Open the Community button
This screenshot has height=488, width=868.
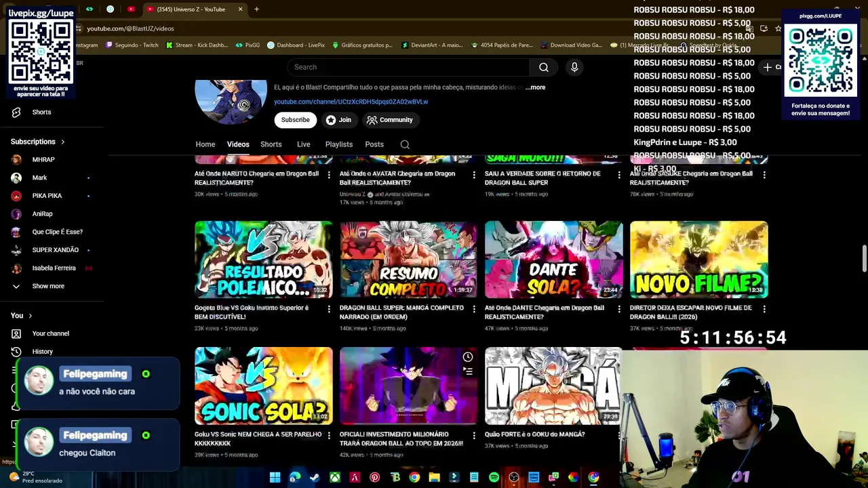390,120
